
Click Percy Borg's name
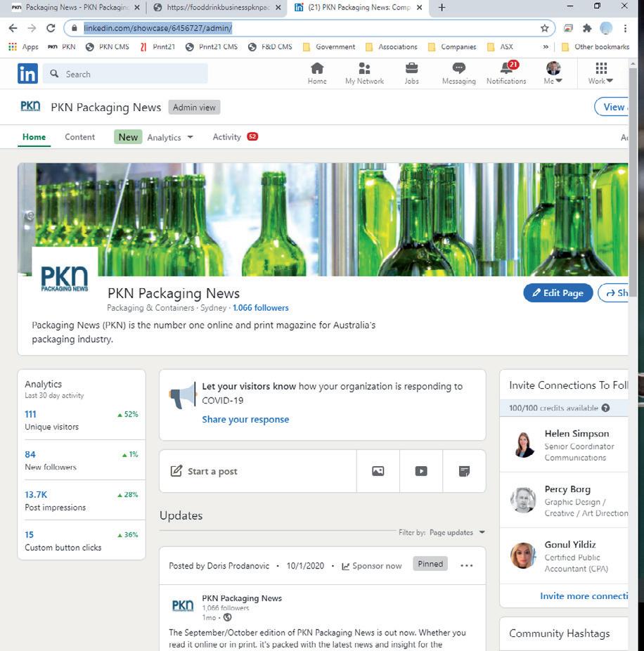tap(567, 489)
